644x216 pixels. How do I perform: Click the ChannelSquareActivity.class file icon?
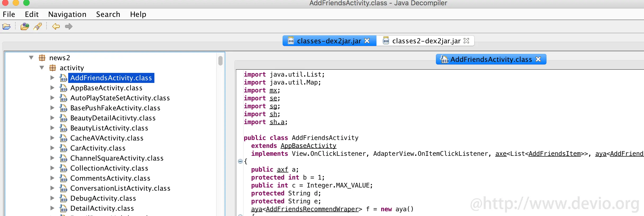[x=63, y=158]
